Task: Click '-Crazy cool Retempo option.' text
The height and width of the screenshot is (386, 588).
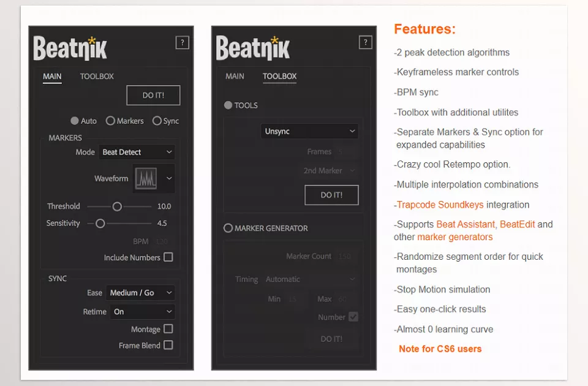Action: point(452,164)
